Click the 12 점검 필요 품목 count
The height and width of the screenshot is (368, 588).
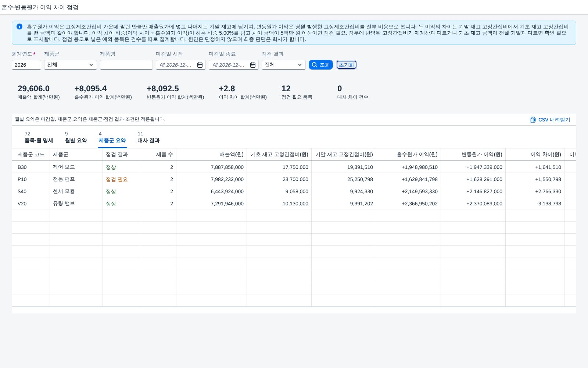click(x=286, y=89)
